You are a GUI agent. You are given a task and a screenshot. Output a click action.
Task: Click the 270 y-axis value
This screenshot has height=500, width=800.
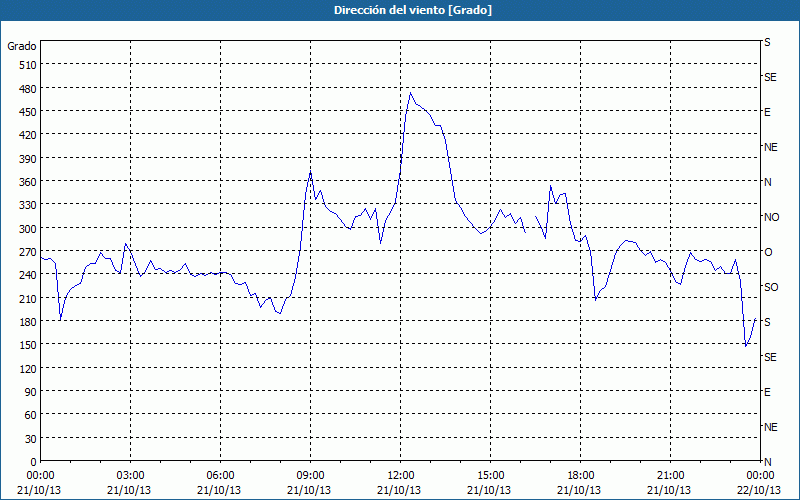pos(28,252)
